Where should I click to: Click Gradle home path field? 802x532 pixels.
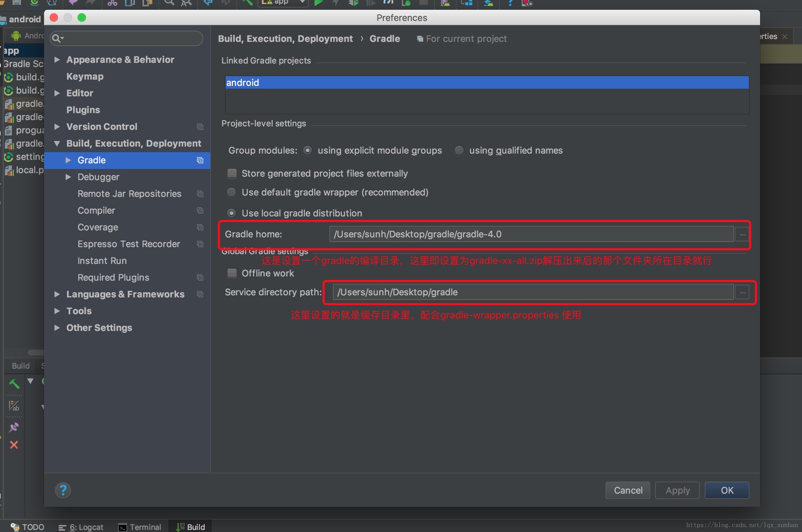coord(531,234)
